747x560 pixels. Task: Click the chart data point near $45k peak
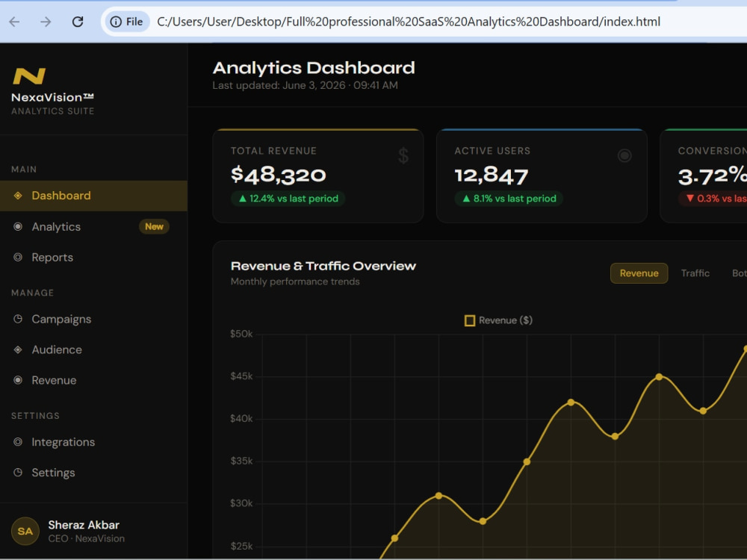(659, 376)
